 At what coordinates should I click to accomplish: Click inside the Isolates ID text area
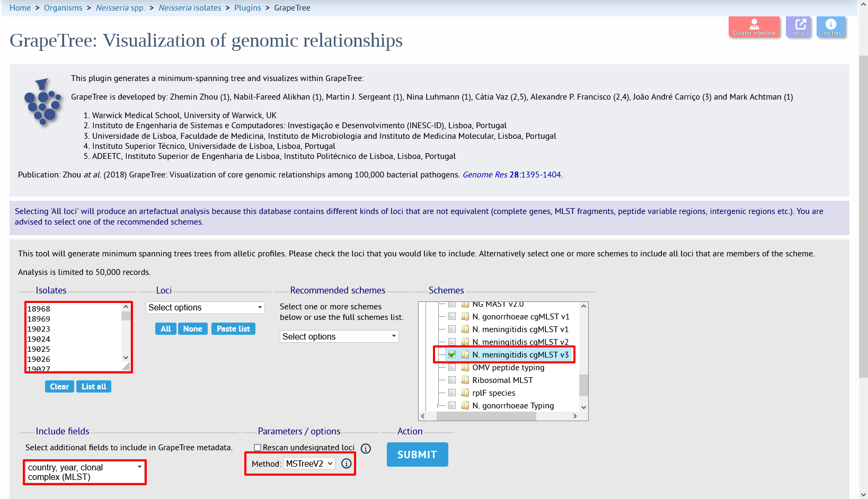(x=74, y=337)
